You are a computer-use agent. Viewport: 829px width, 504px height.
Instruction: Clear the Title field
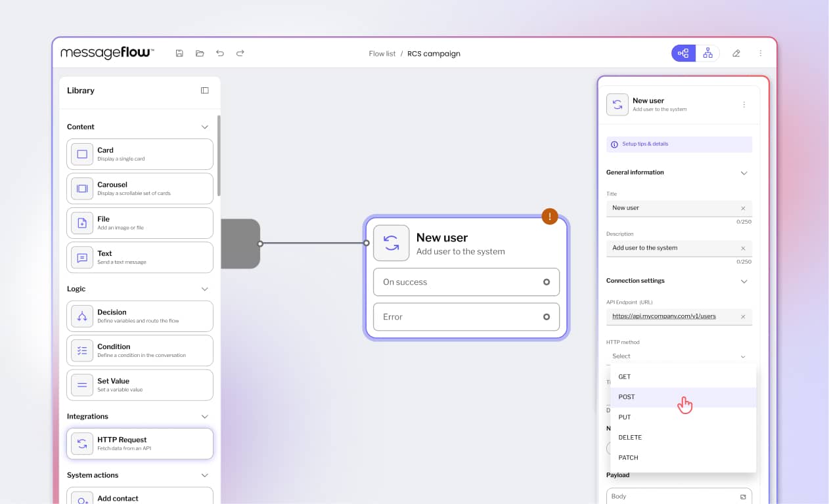click(x=743, y=208)
